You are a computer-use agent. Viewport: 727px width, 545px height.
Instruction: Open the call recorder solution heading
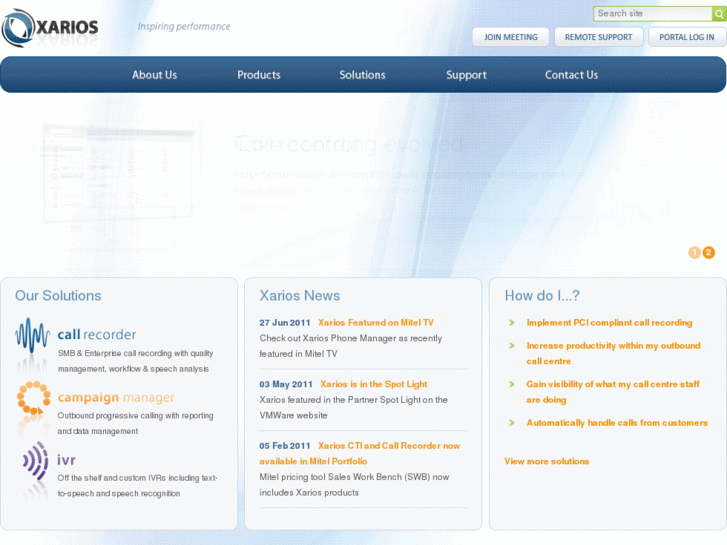pyautogui.click(x=97, y=334)
